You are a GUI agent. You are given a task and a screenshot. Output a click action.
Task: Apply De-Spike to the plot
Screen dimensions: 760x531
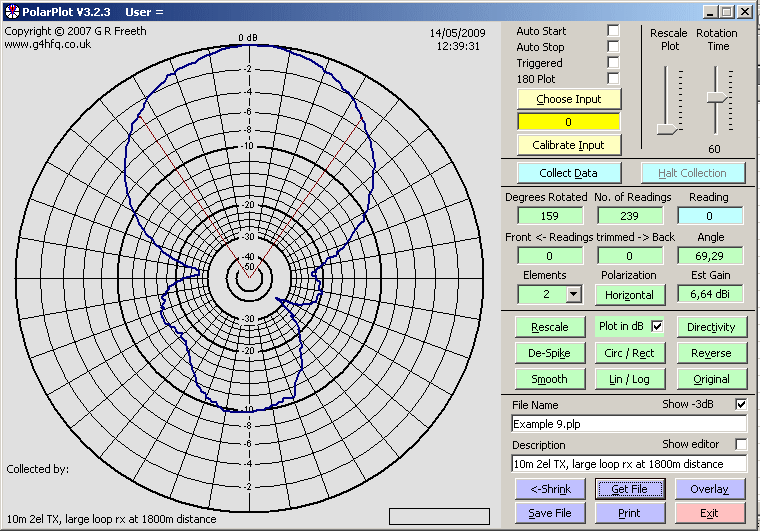(548, 353)
